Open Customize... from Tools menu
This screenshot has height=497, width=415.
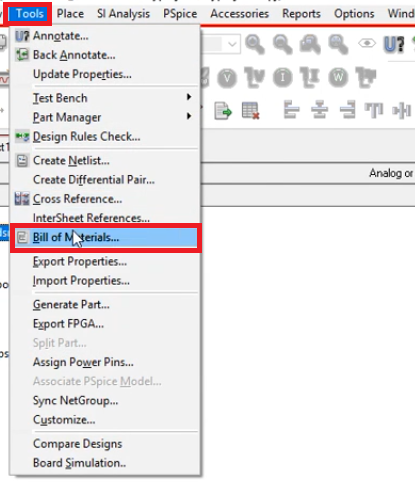(x=104, y=420)
